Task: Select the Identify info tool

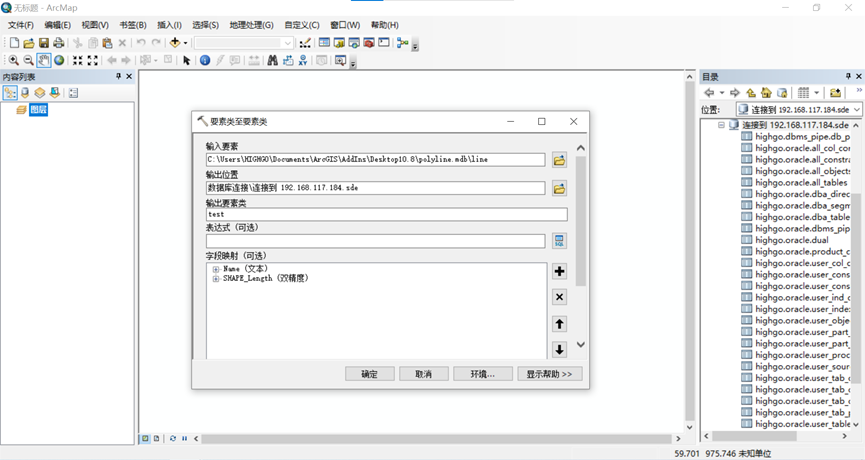Action: point(205,60)
